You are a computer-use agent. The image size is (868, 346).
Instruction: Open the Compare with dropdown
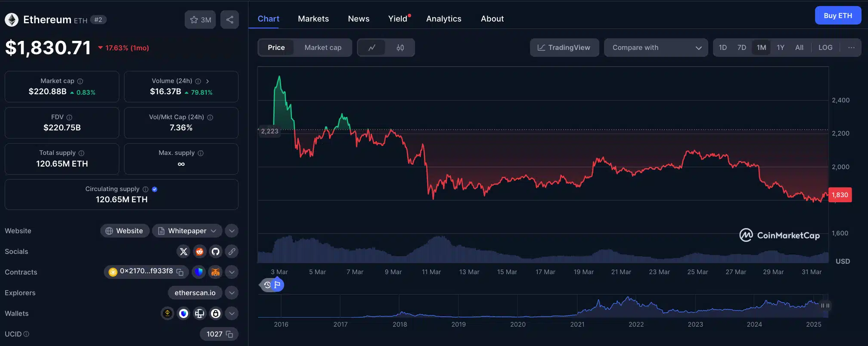tap(656, 48)
